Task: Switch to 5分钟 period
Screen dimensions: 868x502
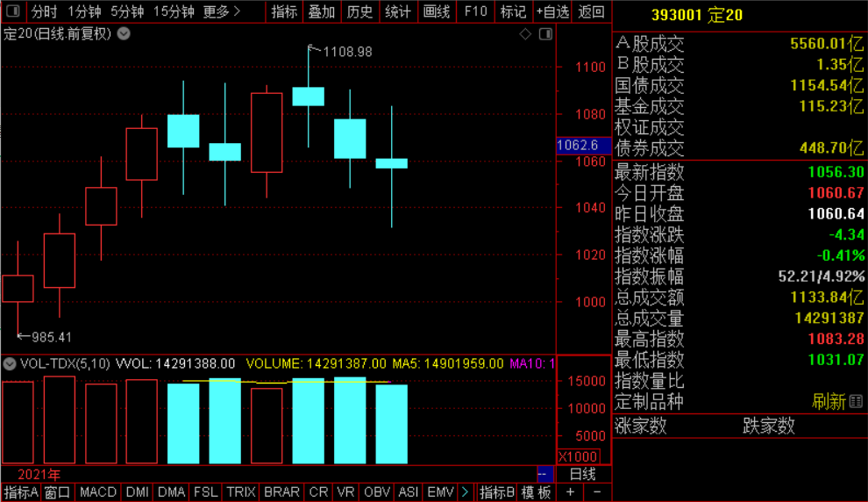Action: (x=127, y=11)
